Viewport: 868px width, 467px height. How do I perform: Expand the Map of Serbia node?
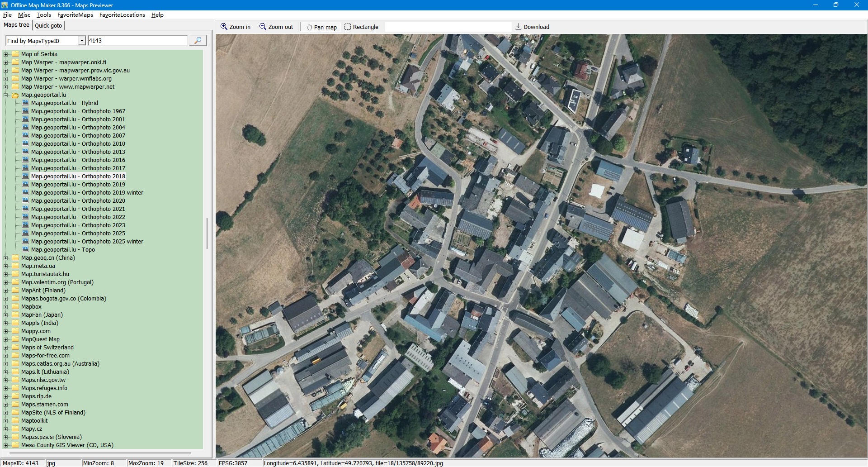point(6,54)
